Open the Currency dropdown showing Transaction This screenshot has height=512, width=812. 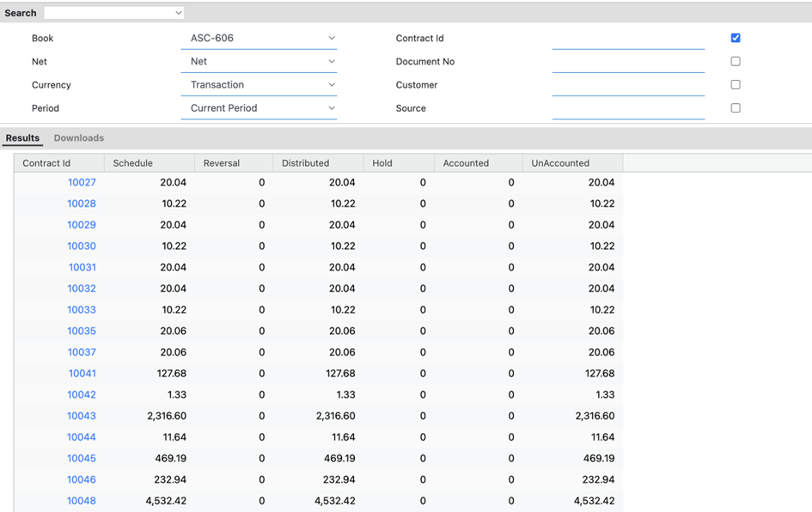click(259, 85)
